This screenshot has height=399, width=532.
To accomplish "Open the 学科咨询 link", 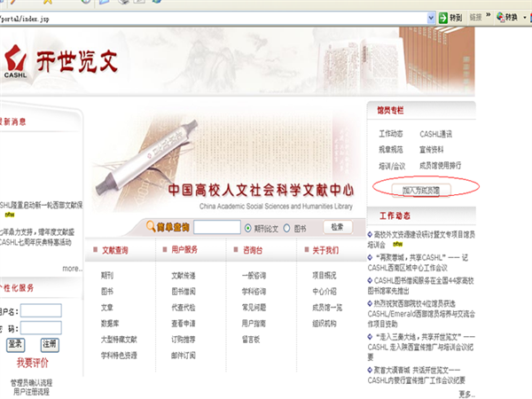I will tap(254, 292).
